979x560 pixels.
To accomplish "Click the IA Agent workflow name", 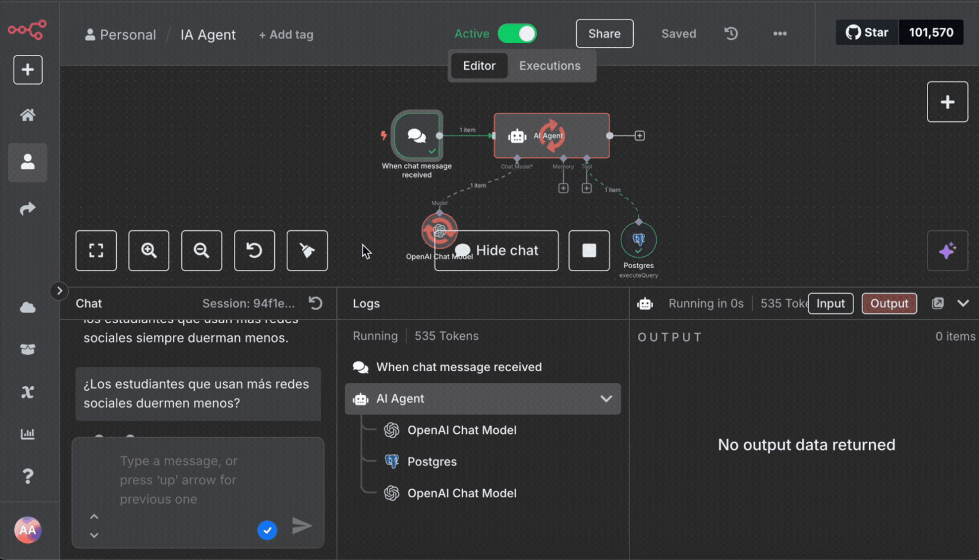I will 208,34.
